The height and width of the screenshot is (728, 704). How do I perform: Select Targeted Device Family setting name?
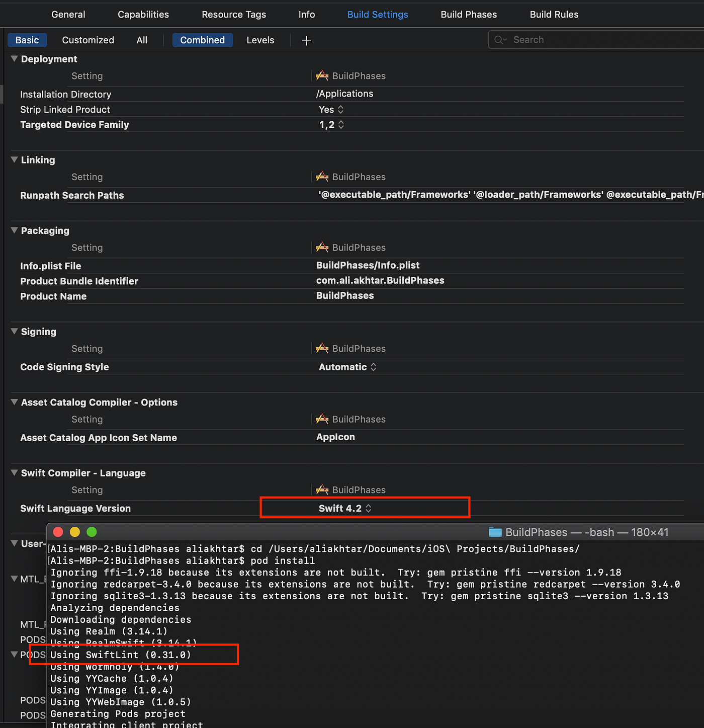point(74,124)
